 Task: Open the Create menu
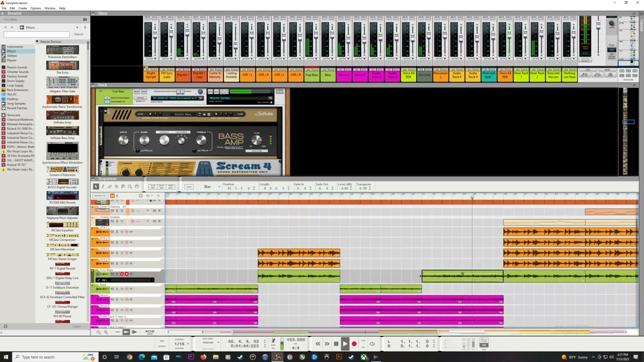[x=23, y=8]
